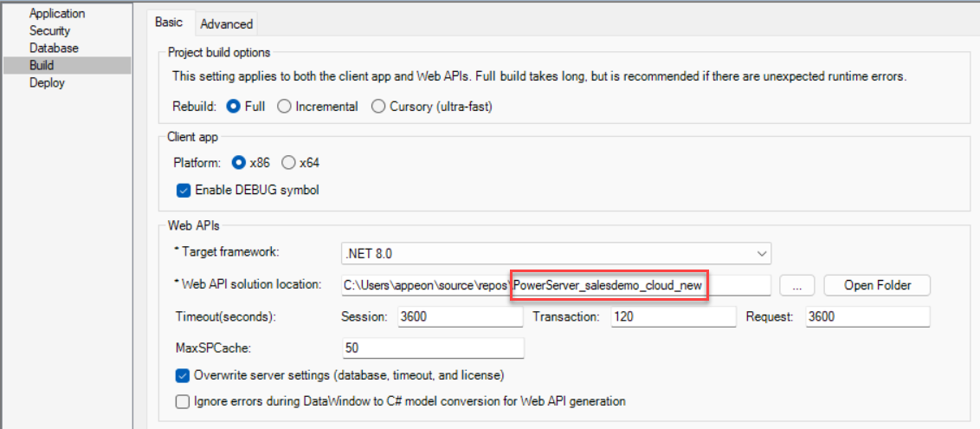Choose x86 platform radio button
The height and width of the screenshot is (429, 980).
pyautogui.click(x=238, y=163)
